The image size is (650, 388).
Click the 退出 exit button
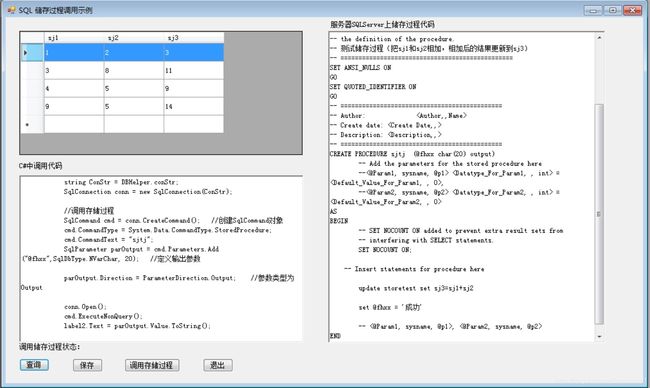click(x=218, y=365)
